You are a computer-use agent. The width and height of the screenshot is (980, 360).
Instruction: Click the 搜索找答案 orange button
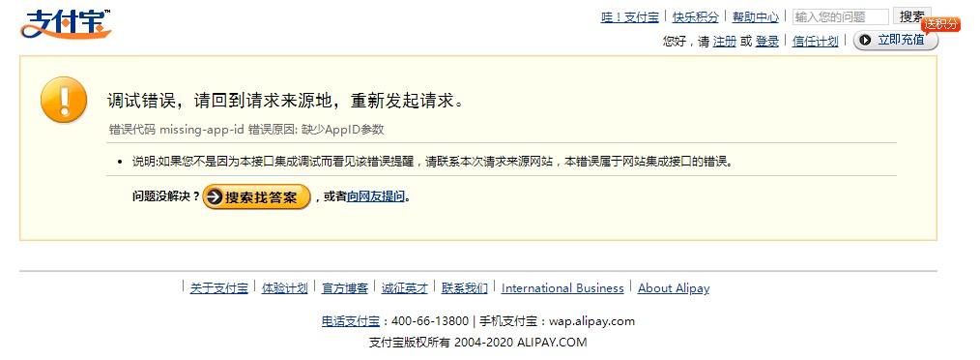point(256,196)
